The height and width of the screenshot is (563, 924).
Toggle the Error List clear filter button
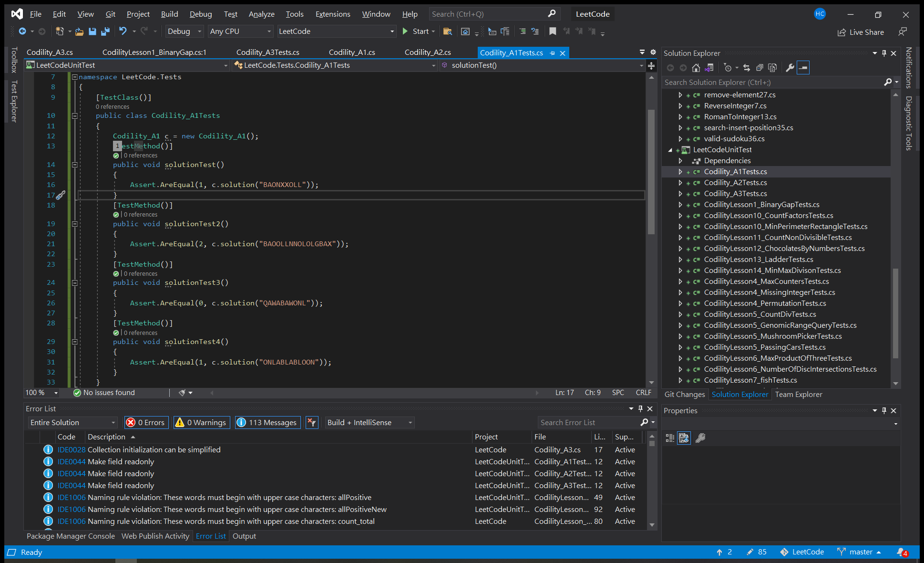click(312, 423)
